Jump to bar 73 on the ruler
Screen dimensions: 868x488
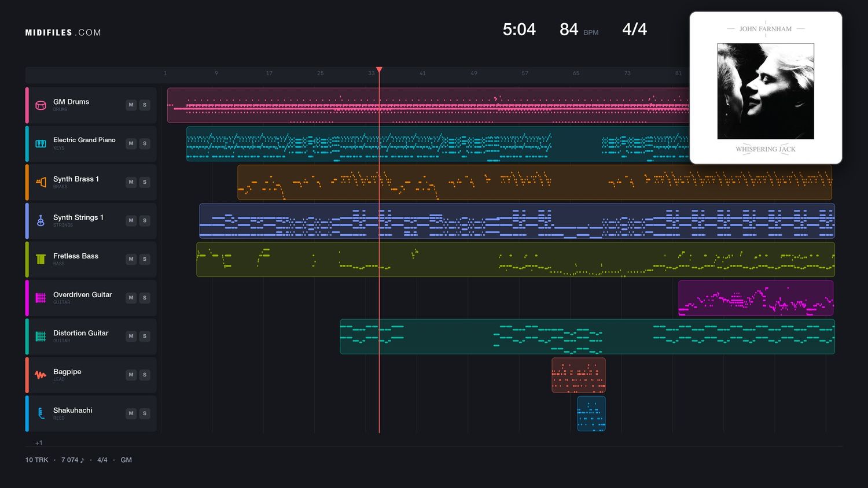pos(627,73)
